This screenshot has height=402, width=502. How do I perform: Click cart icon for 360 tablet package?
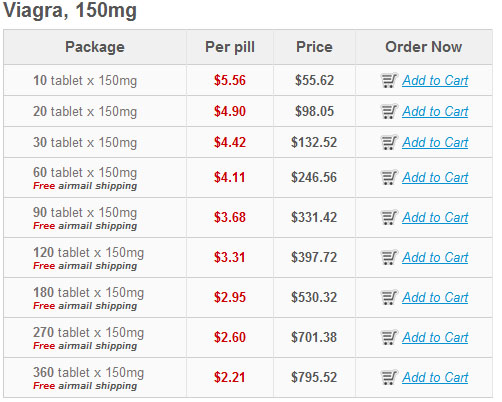tap(389, 377)
